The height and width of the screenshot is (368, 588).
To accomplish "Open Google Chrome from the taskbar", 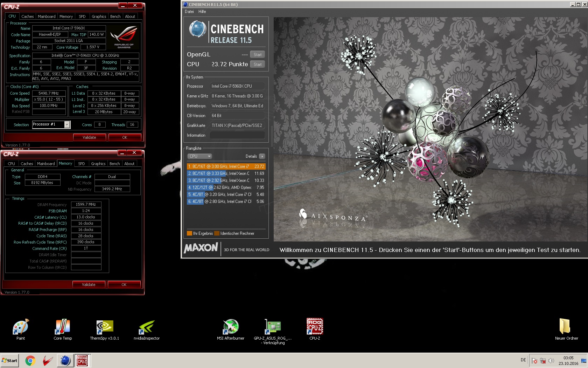I will tap(30, 360).
